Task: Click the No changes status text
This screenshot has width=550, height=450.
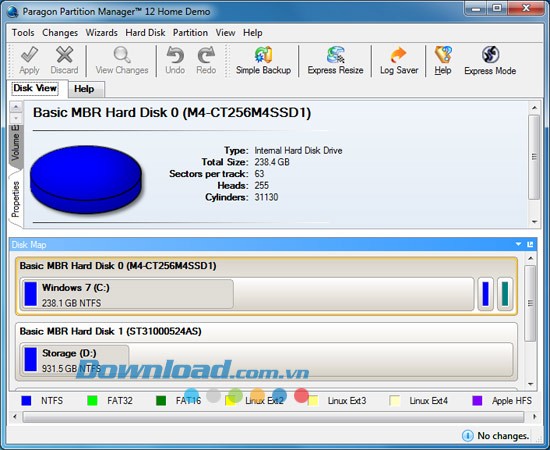Action: 503,436
